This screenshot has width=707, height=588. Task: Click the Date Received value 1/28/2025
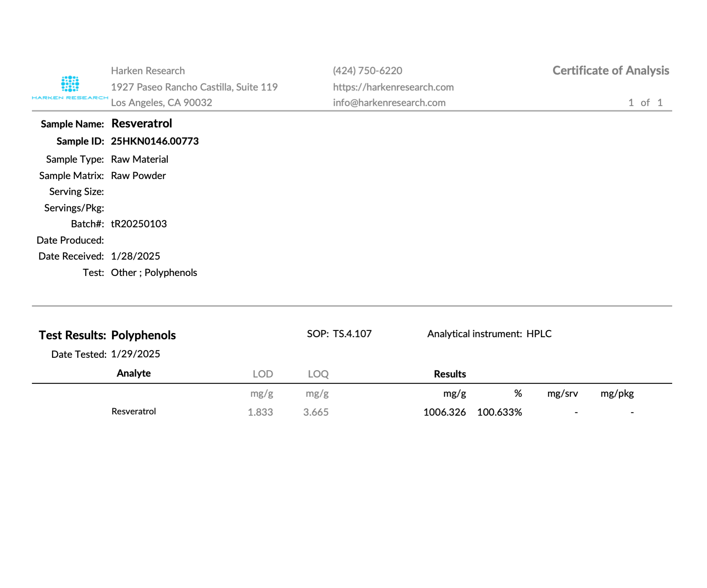(135, 256)
